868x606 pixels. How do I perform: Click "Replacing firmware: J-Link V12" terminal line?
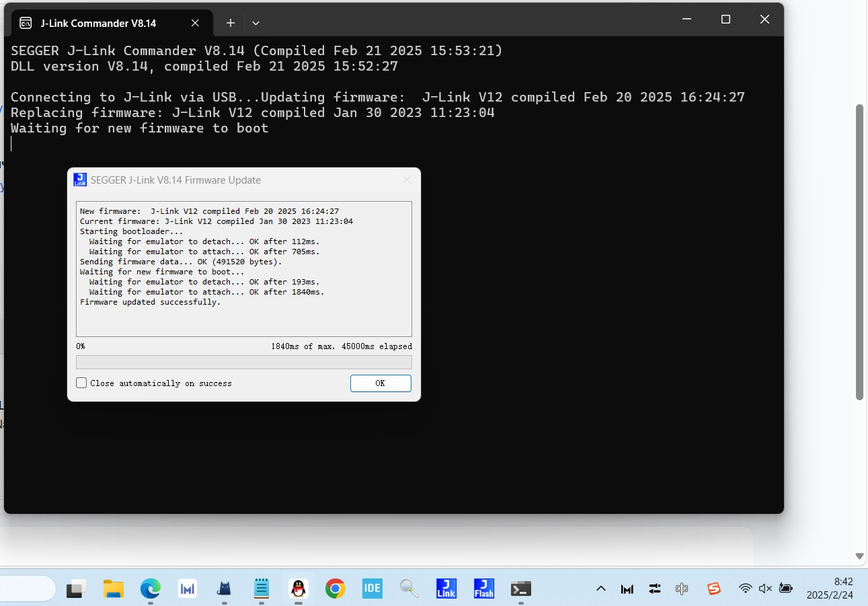(253, 113)
